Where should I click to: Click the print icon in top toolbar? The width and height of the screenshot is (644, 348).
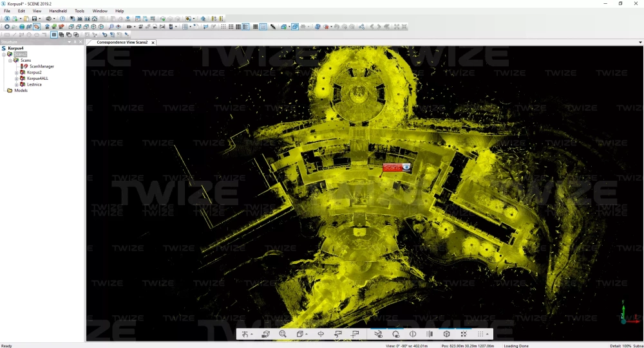coord(48,19)
